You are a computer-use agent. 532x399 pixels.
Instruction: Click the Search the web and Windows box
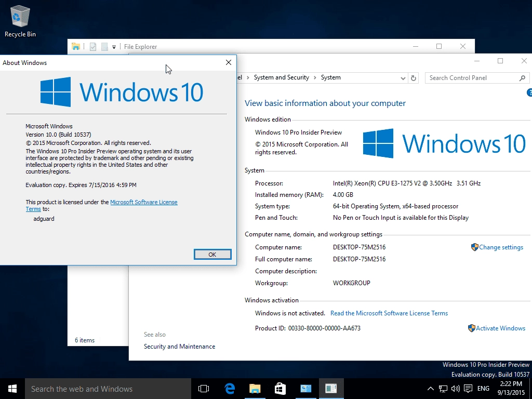point(108,389)
